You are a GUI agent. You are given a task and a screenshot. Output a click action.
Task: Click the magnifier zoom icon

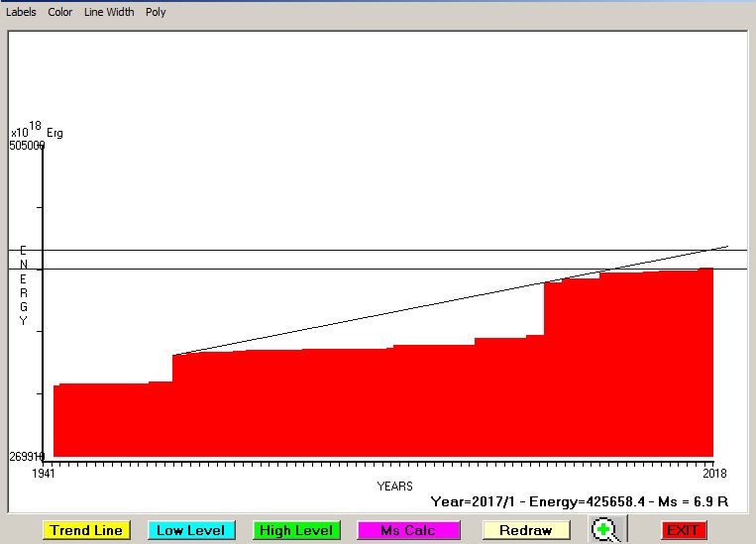coord(605,530)
